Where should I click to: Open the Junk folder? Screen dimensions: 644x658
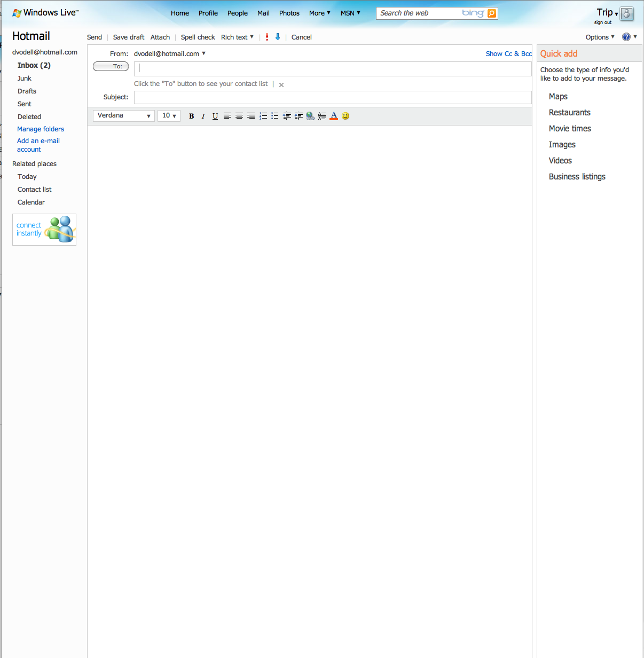pyautogui.click(x=25, y=78)
